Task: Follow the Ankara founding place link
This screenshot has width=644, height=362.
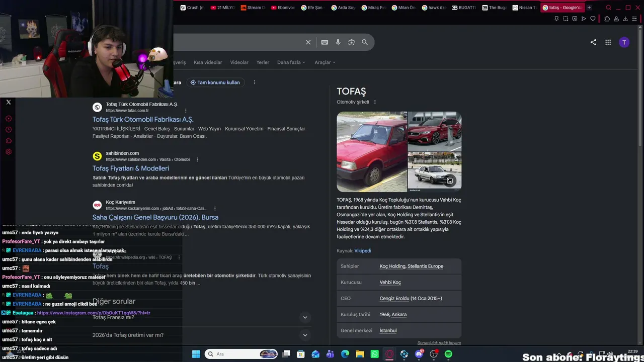Action: point(399,315)
